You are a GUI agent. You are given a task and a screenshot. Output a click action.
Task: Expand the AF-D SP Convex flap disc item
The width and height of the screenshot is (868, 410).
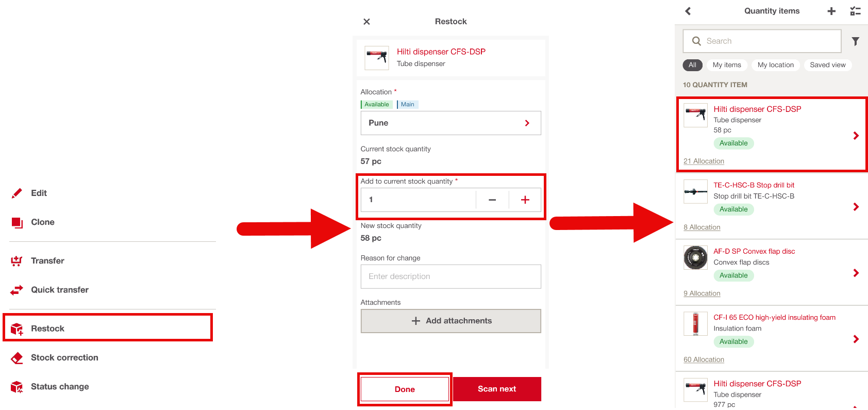pyautogui.click(x=856, y=273)
